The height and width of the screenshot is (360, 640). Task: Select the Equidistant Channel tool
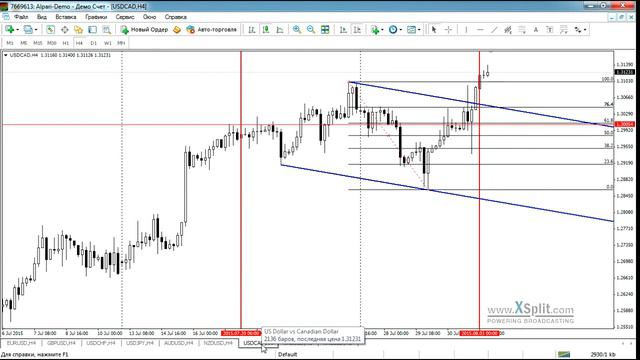coord(508,29)
